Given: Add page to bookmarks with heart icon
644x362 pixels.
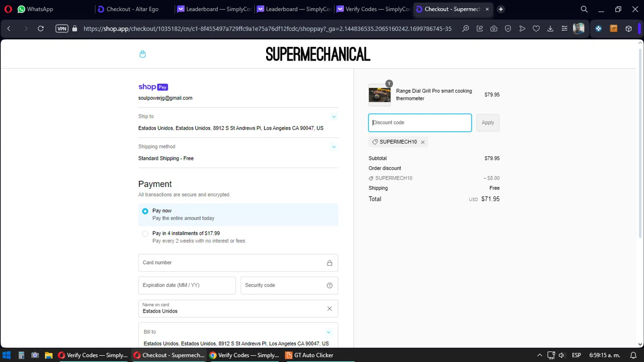Looking at the screenshot, I should (x=536, y=29).
